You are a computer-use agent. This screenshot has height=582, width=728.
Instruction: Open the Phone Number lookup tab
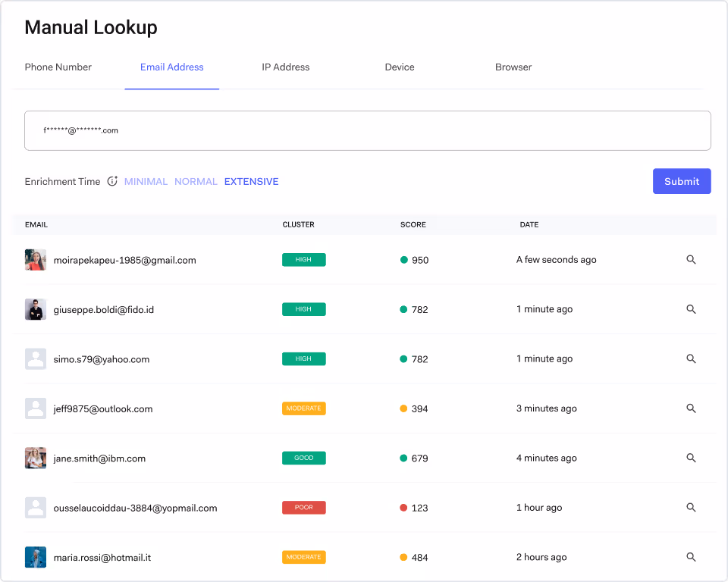coord(58,67)
